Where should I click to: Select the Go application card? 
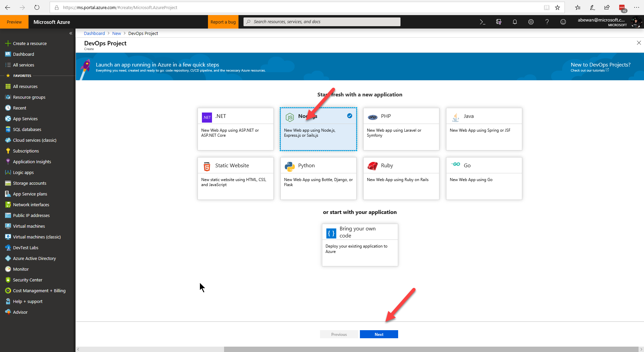pyautogui.click(x=484, y=178)
